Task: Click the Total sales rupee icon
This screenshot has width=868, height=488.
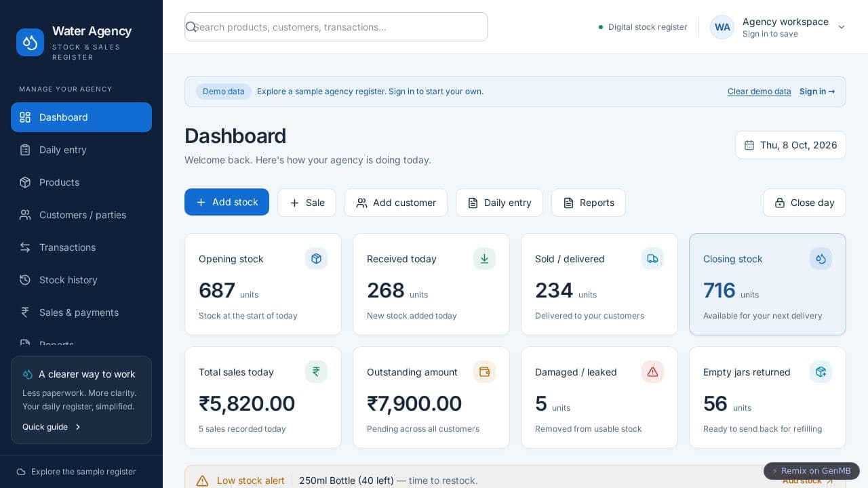Action: 316,371
